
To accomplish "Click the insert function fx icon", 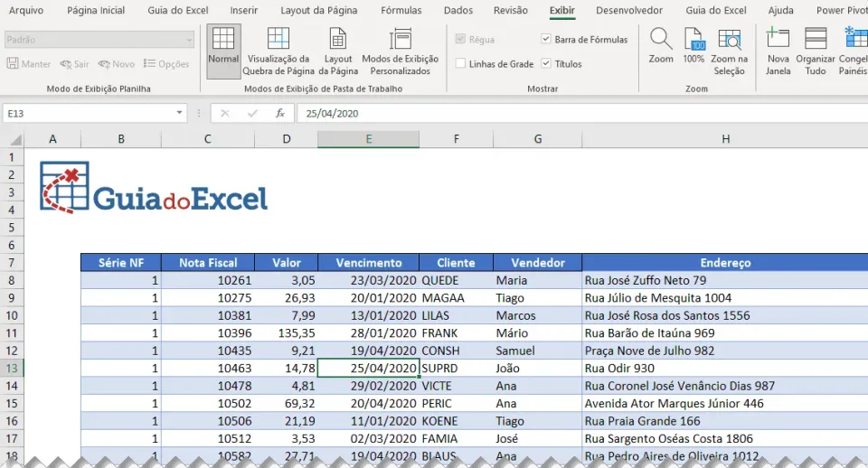I will [280, 114].
